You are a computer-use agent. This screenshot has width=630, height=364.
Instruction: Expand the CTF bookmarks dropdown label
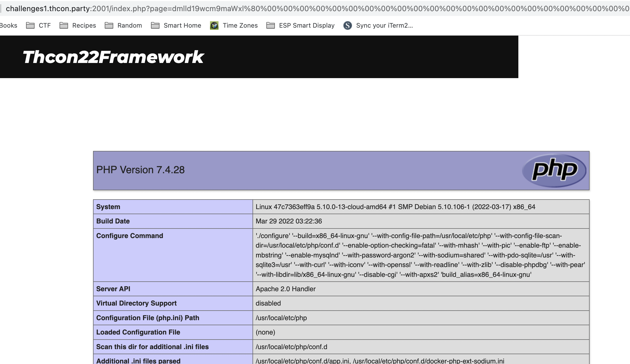pyautogui.click(x=45, y=26)
